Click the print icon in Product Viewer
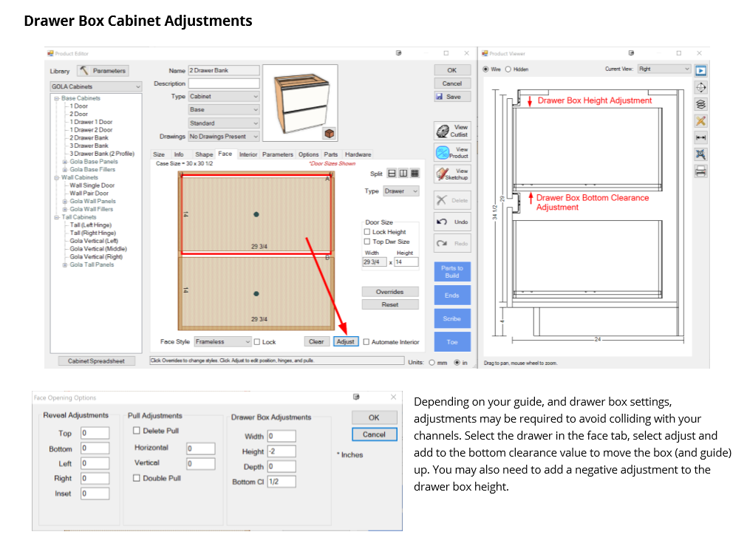 coord(700,171)
